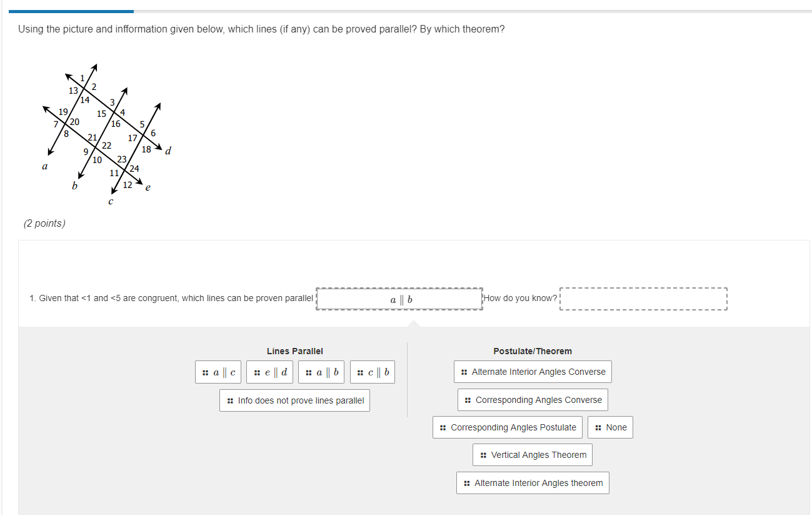The image size is (812, 516).
Task: Choose "Corresponding Angles Postulate"
Action: [x=508, y=427]
